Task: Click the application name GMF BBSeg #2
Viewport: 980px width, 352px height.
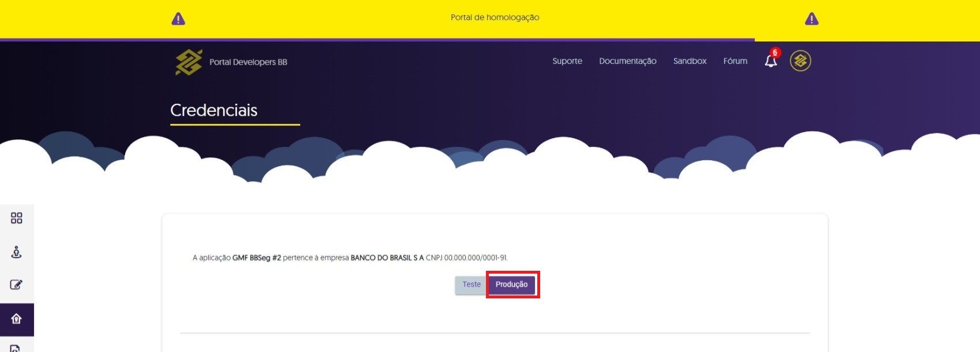Action: (x=257, y=258)
